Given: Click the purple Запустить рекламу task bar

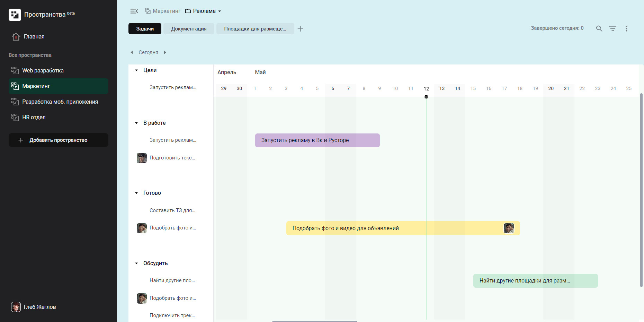Looking at the screenshot, I should [317, 140].
